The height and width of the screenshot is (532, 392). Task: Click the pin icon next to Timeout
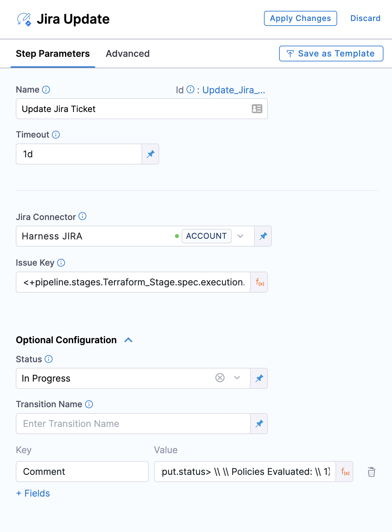click(x=151, y=154)
